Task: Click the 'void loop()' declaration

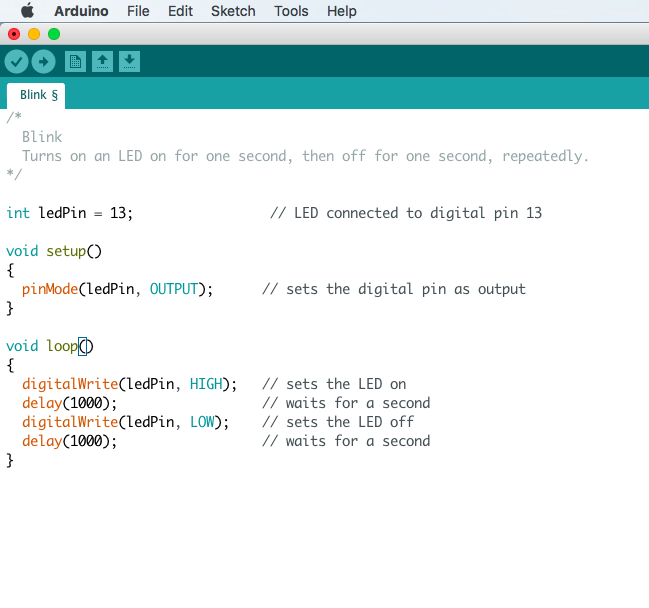Action: coord(50,346)
